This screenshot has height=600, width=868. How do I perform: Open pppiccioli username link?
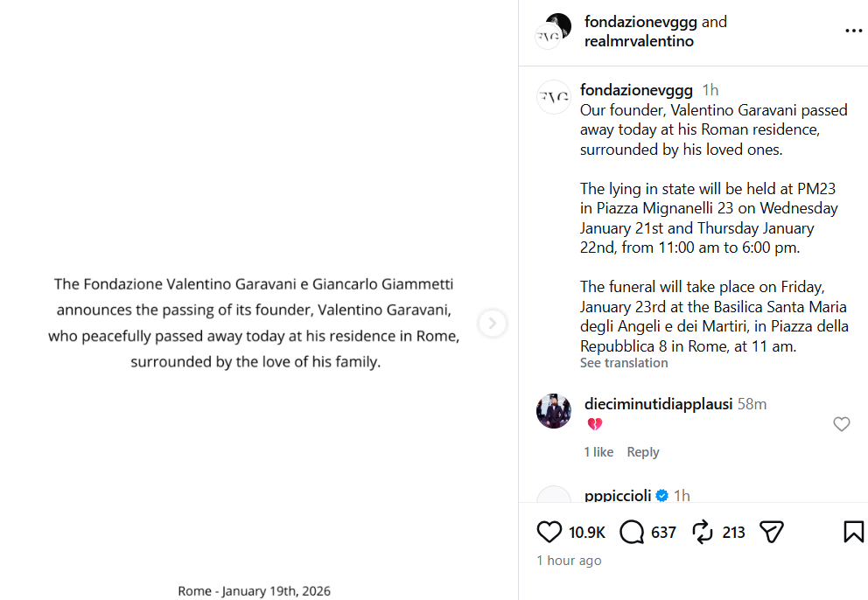point(617,496)
